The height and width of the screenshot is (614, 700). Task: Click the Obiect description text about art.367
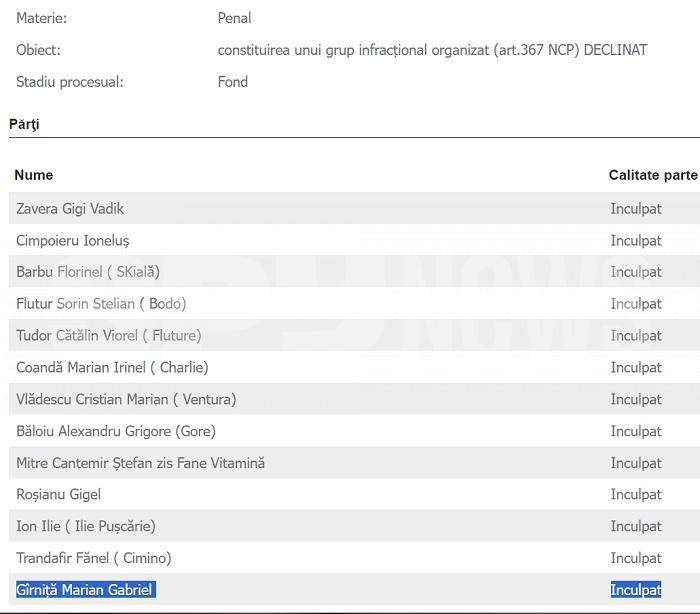tap(432, 50)
